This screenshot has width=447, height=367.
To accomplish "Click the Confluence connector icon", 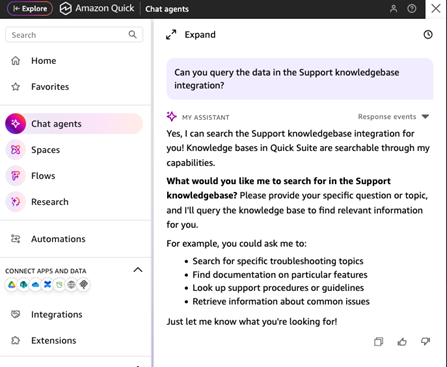I will pos(48,285).
